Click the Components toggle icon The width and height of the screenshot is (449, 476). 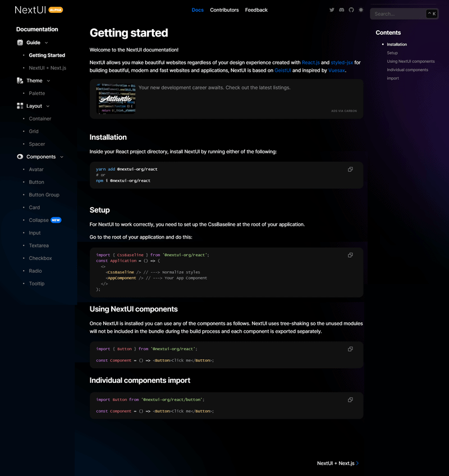tap(20, 157)
